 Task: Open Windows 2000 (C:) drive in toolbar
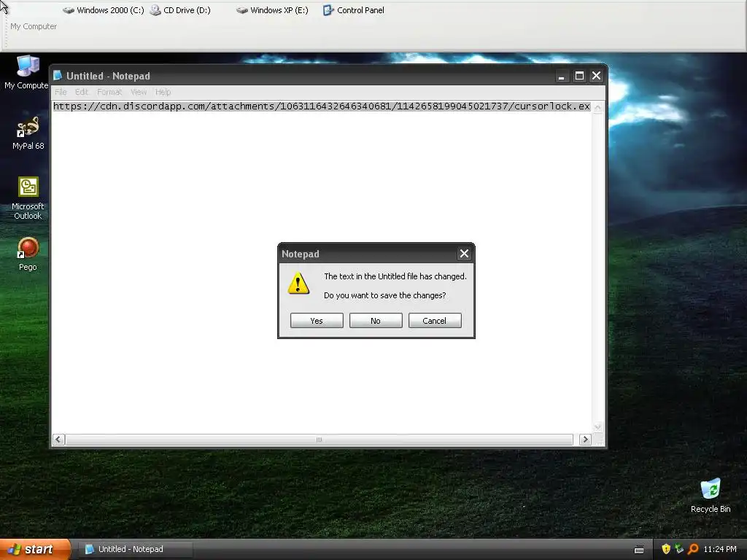tap(104, 10)
